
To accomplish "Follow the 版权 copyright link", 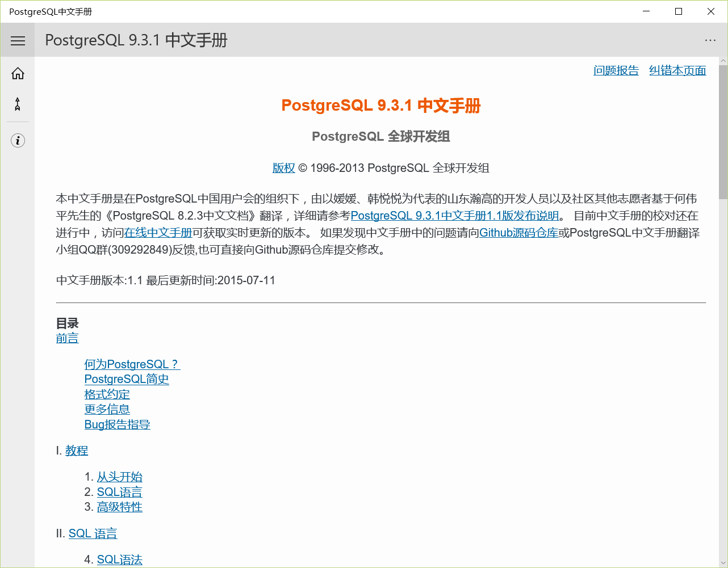I will point(284,168).
